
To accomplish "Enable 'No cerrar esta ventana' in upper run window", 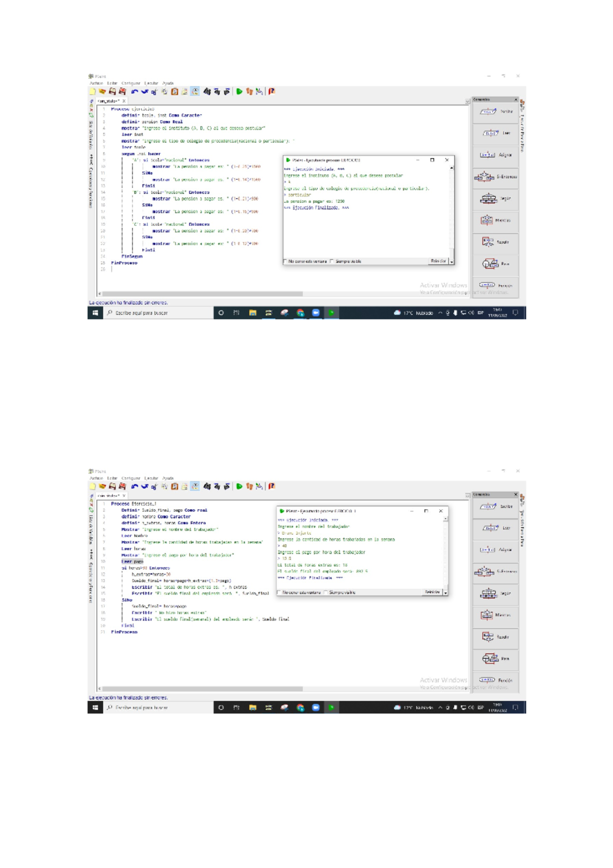I will (286, 261).
